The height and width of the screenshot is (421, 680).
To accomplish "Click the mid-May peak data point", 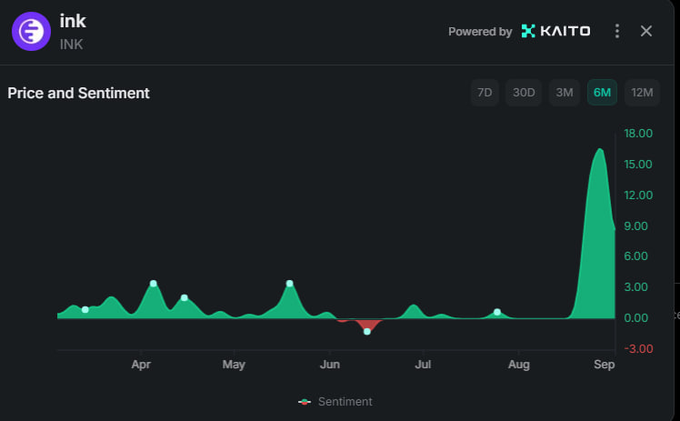I will pyautogui.click(x=290, y=284).
